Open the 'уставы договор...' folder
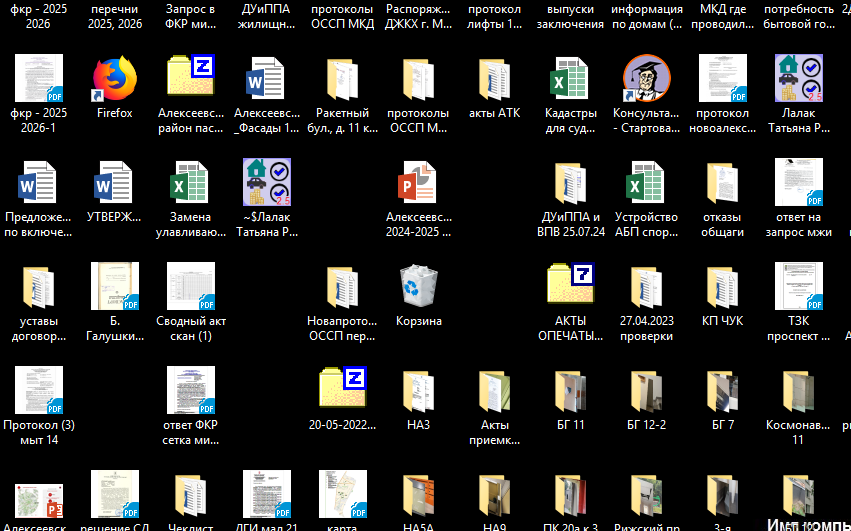 point(39,287)
